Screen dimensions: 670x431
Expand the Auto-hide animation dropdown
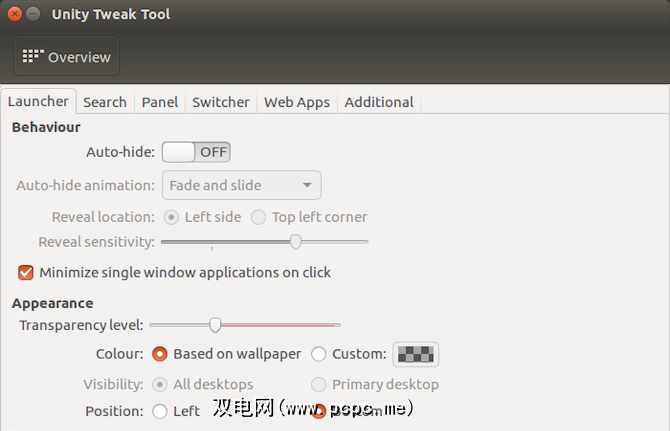tap(241, 185)
